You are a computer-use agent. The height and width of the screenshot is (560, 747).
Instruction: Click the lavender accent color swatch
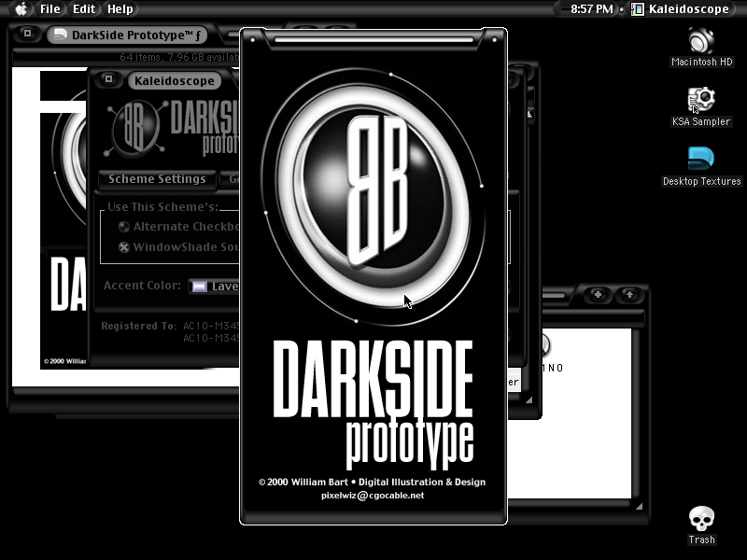199,287
